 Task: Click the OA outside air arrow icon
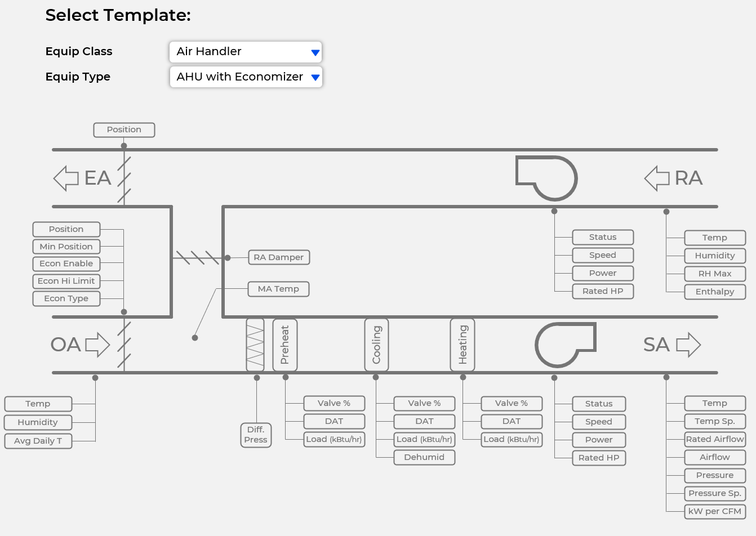coord(99,345)
